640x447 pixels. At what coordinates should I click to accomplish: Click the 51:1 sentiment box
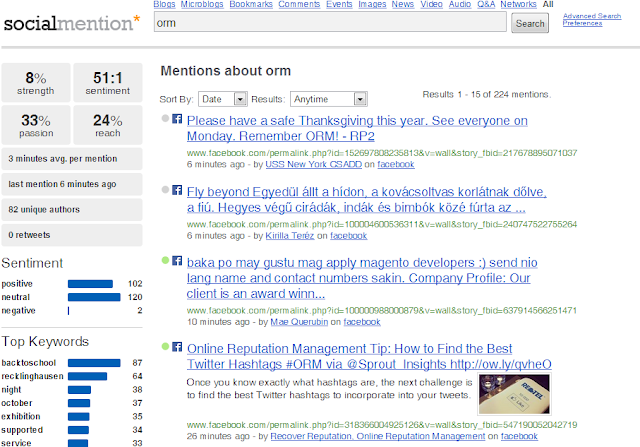click(108, 82)
